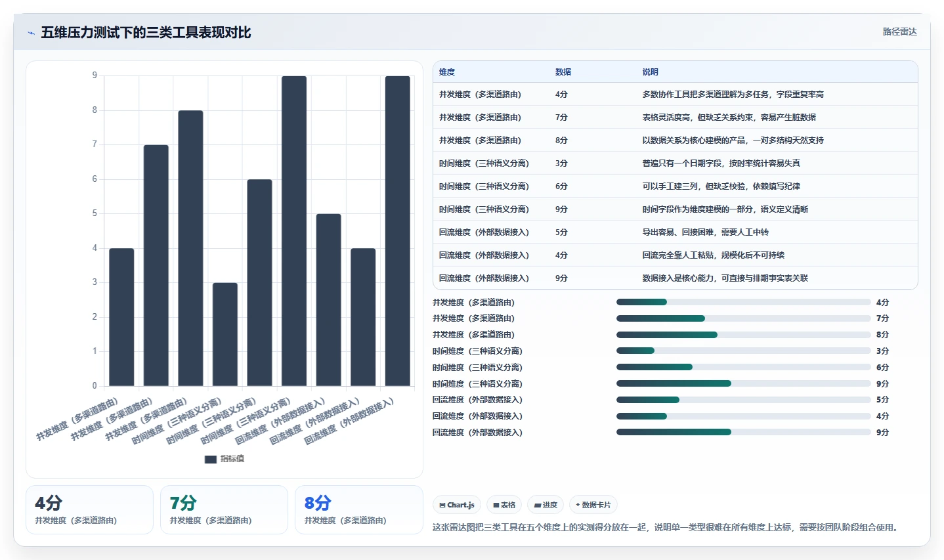Toggle the 指标值 legend swatch in the chart
Screen dimensions: 944x560
pyautogui.click(x=211, y=459)
